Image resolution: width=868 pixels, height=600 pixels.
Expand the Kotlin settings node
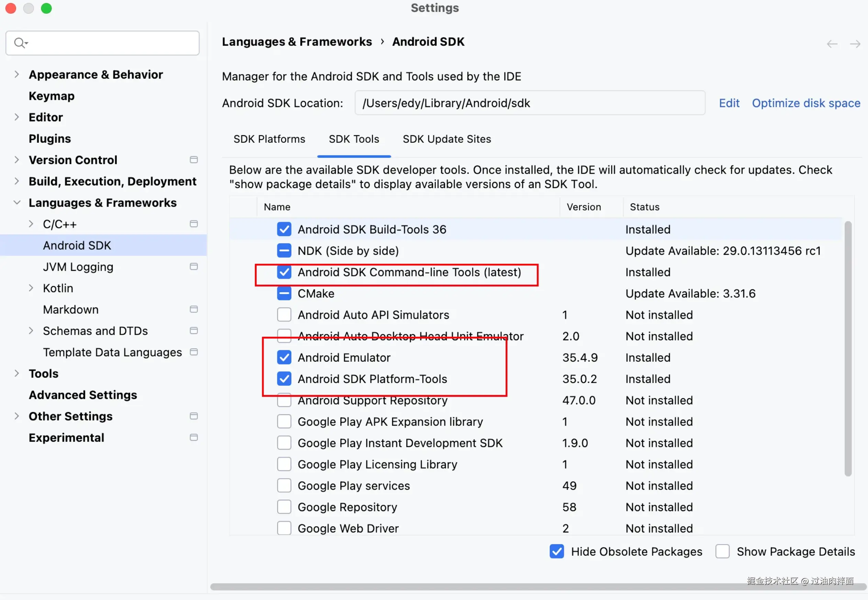click(31, 288)
